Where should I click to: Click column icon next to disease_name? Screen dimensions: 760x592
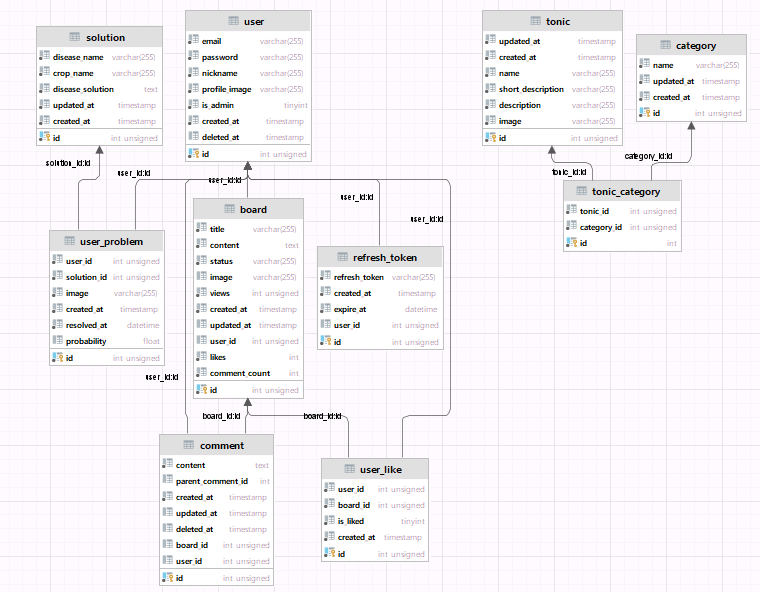[x=45, y=56]
